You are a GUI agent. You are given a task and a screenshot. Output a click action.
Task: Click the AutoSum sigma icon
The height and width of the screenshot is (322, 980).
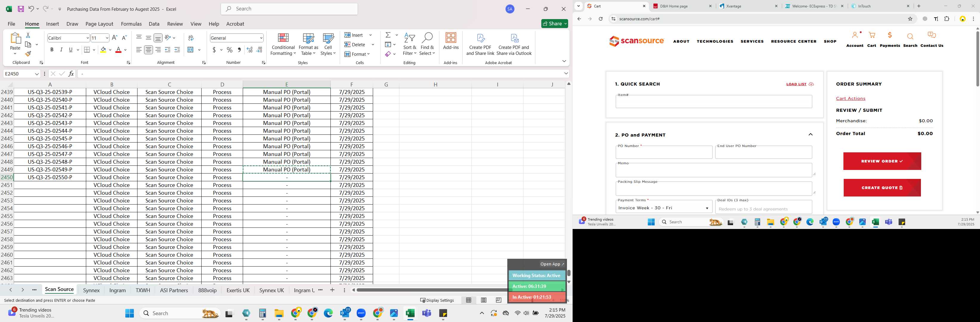point(388,35)
